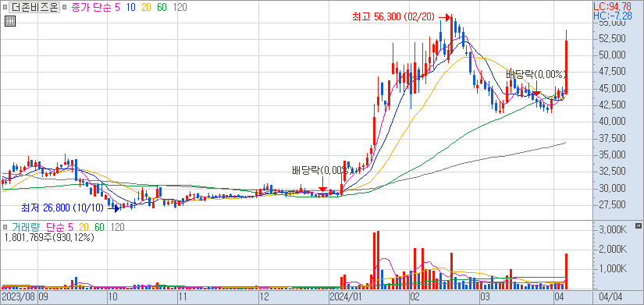Select the magenta 5 average in price panel
This screenshot has height=305, width=644.
click(117, 7)
